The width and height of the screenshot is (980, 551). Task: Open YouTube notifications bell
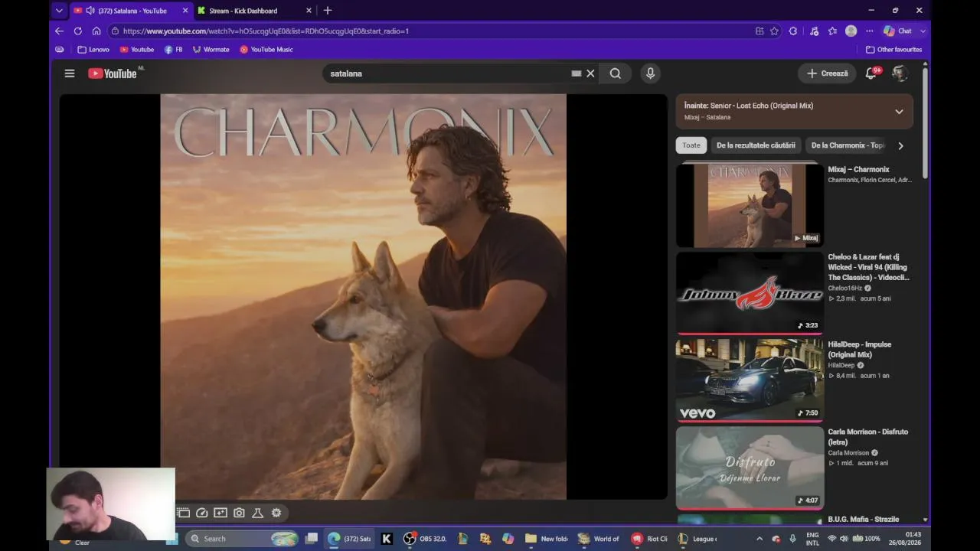coord(871,73)
